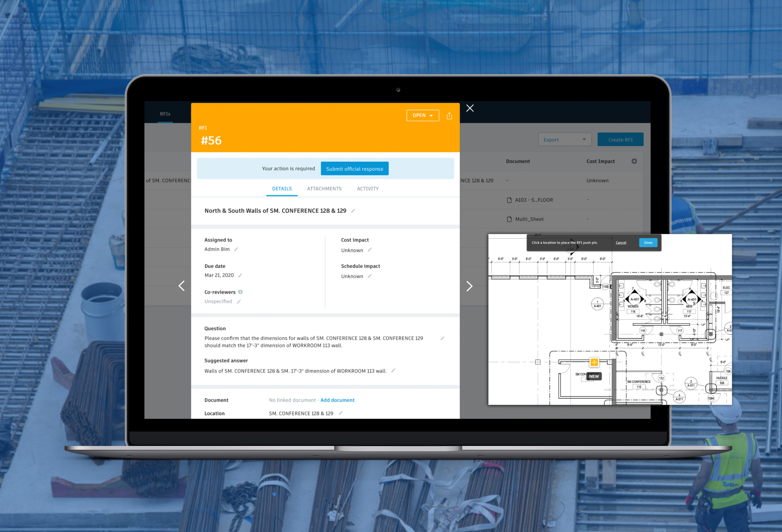The image size is (782, 532).
Task: Click the NEW label marker on floor plan
Action: pos(594,376)
